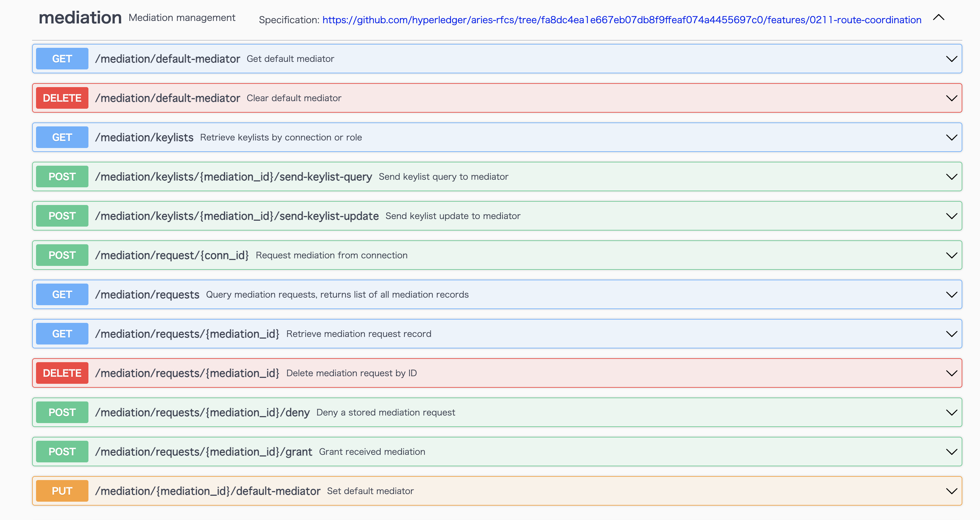Open the GET /mediation/requests path

point(147,295)
